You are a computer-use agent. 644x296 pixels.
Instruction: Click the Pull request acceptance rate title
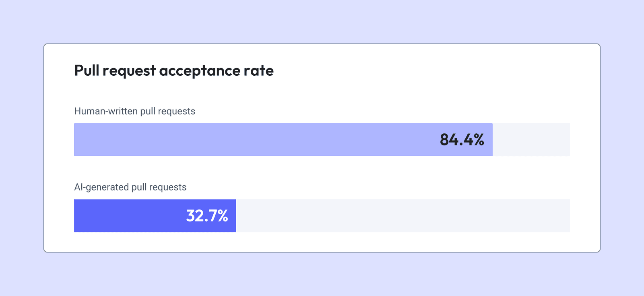pos(174,71)
